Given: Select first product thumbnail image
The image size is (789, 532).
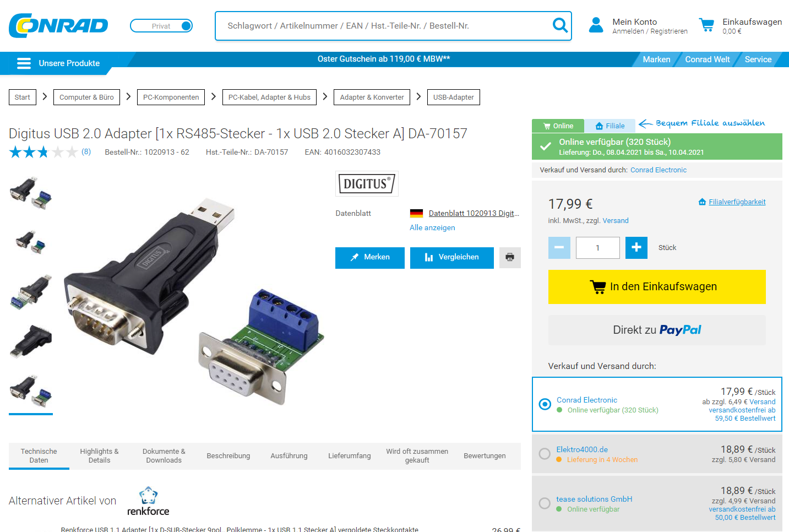Looking at the screenshot, I should click(31, 193).
